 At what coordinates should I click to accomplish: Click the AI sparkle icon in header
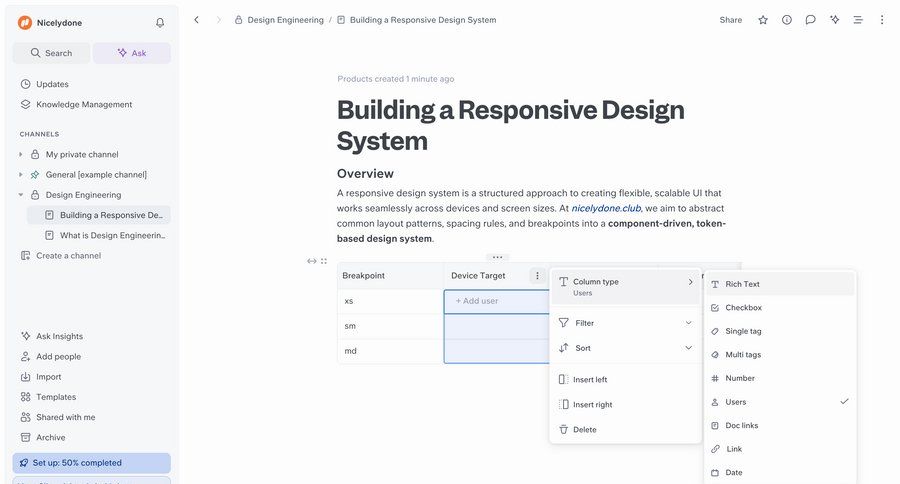834,20
